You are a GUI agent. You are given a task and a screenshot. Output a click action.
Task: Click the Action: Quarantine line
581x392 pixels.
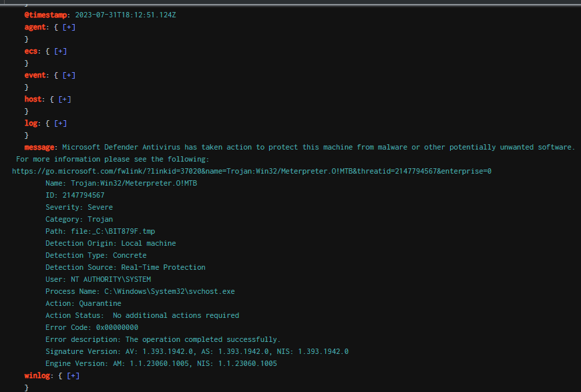pos(83,303)
